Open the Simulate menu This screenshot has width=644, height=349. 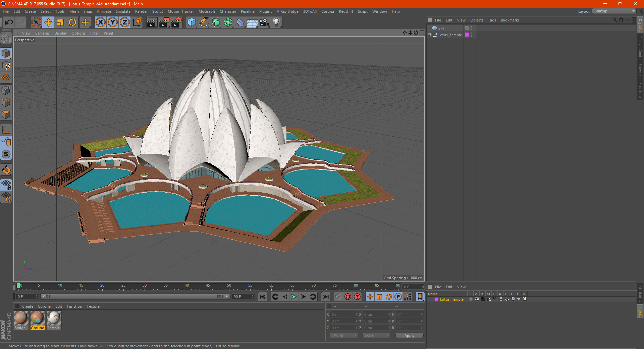tap(123, 11)
